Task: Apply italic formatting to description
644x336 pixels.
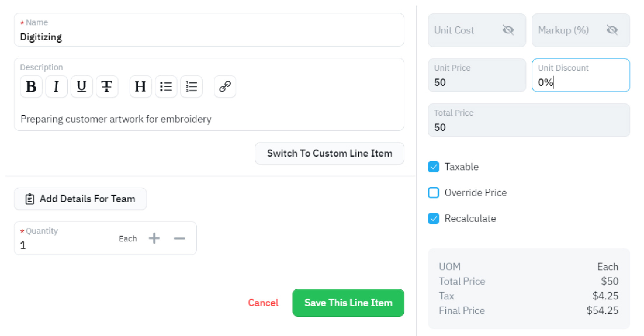Action: click(56, 86)
